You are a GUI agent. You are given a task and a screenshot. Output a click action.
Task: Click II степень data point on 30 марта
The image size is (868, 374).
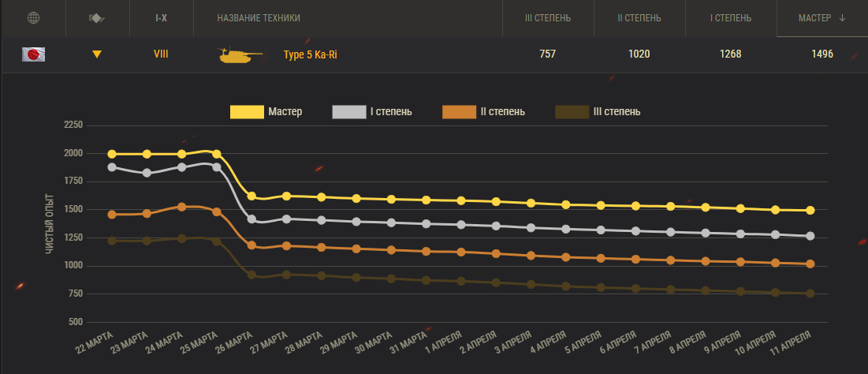click(x=391, y=250)
